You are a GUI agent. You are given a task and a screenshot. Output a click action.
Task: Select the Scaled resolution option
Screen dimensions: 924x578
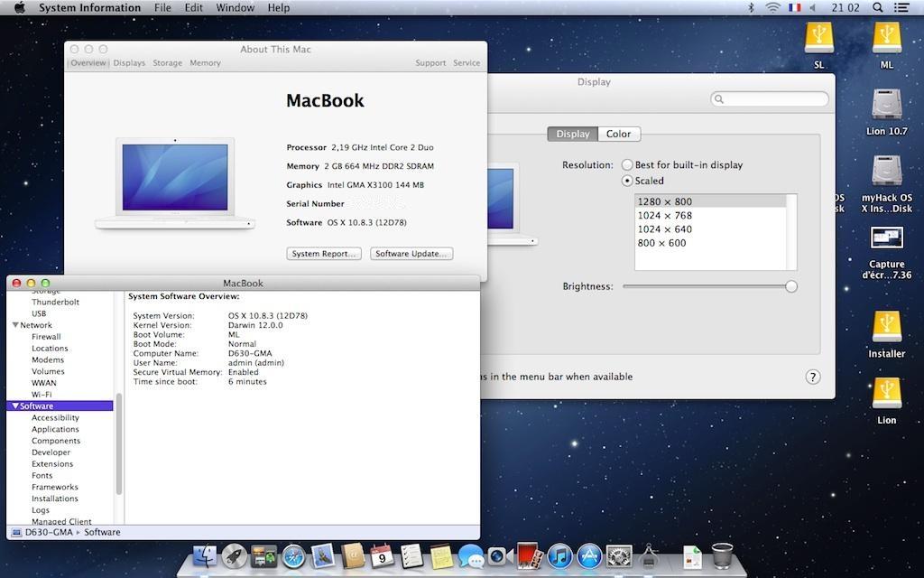tap(627, 181)
